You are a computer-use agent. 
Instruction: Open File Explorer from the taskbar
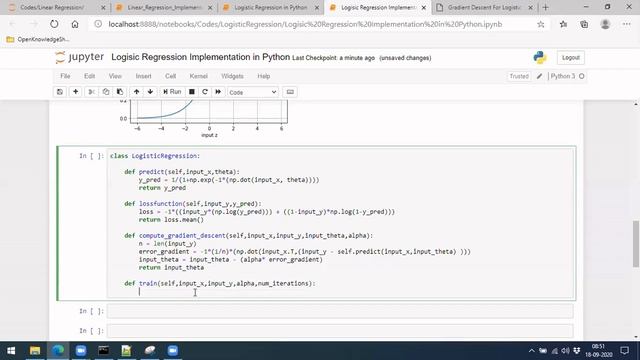pyautogui.click(x=35, y=351)
